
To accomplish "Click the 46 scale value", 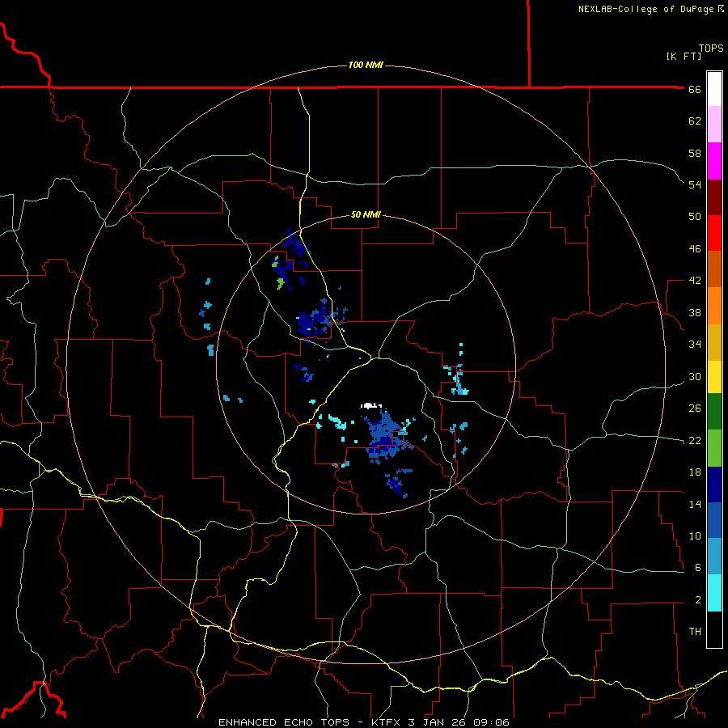I will point(695,249).
